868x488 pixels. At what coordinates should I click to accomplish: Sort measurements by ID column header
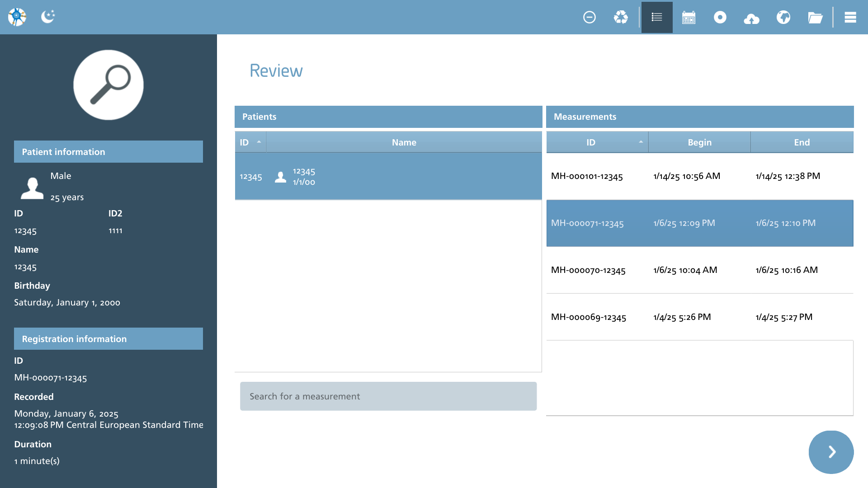[x=597, y=142]
